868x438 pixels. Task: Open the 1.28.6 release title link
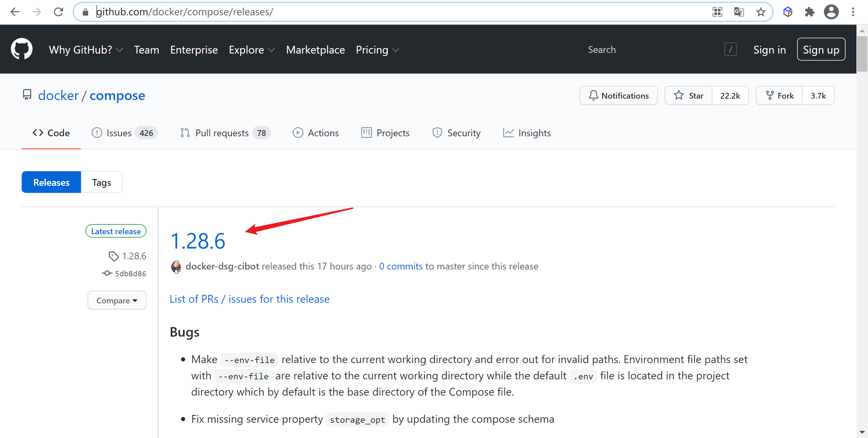click(x=198, y=241)
